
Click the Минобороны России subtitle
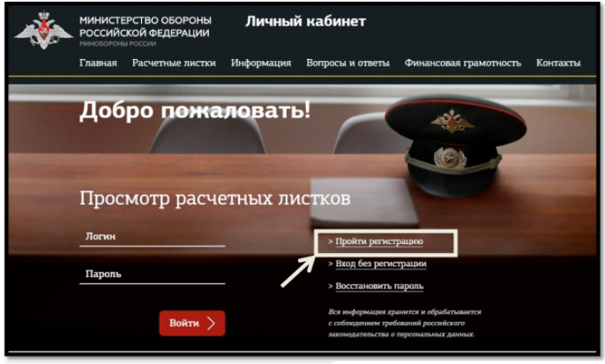coord(117,43)
